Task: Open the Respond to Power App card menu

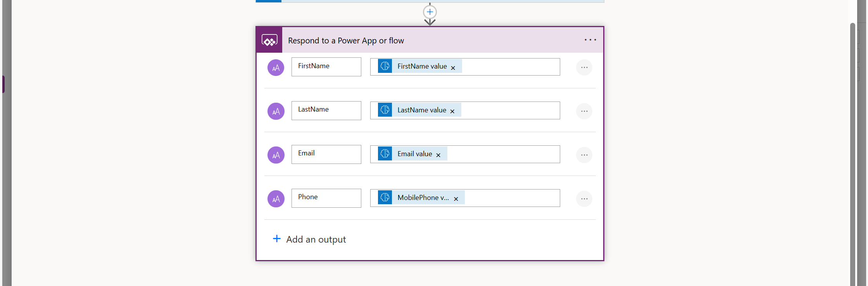Action: tap(590, 40)
